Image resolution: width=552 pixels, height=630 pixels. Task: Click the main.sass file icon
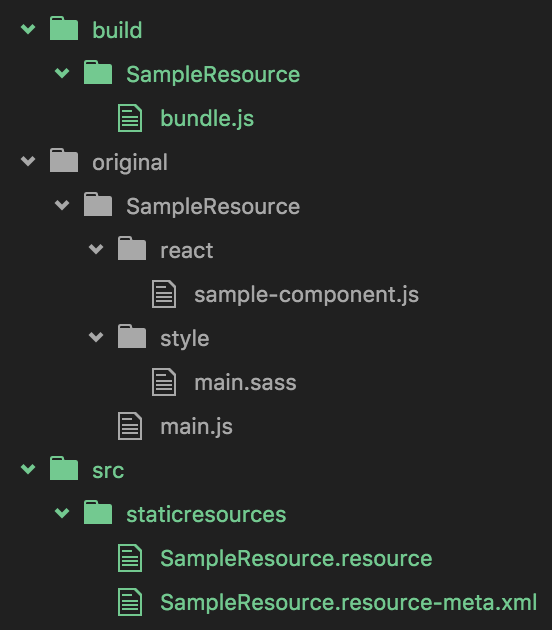coord(164,382)
